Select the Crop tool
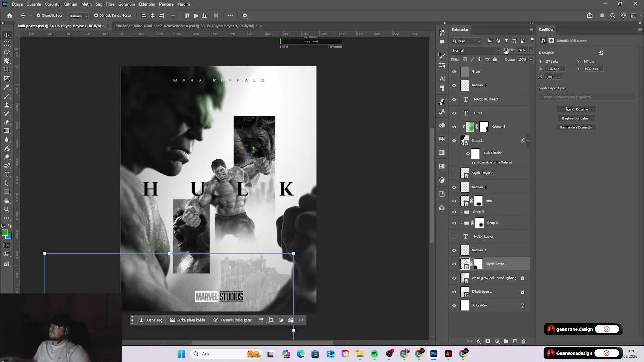This screenshot has width=644, height=362. click(7, 70)
